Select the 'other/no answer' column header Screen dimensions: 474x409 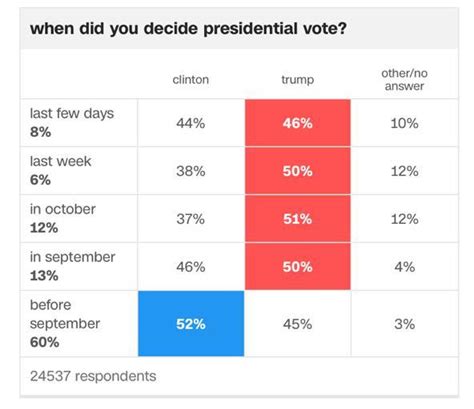click(404, 80)
